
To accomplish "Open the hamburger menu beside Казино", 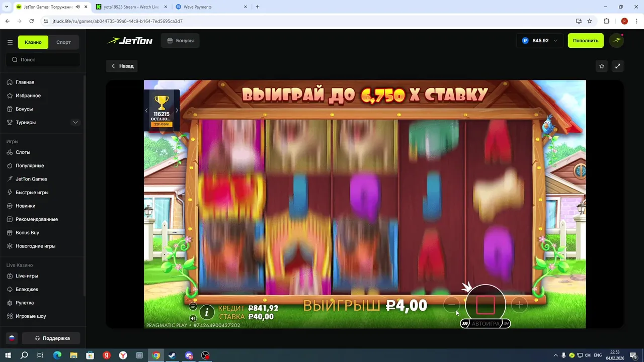I will [10, 42].
